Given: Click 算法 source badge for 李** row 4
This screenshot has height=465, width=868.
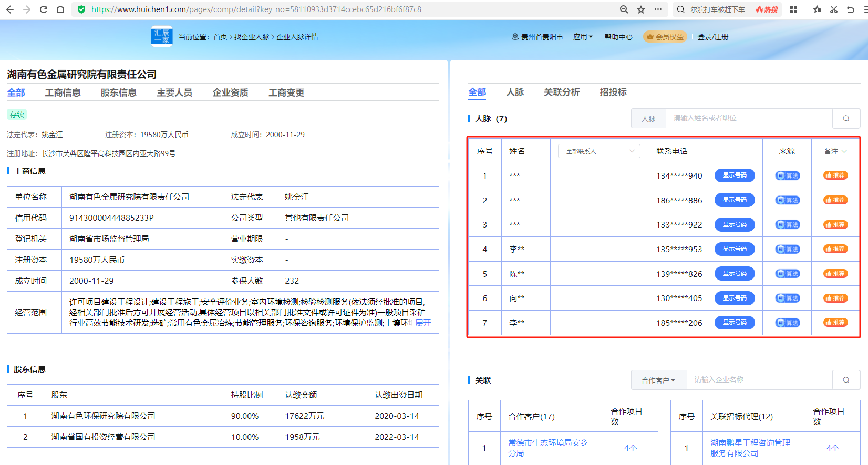Looking at the screenshot, I should tap(788, 249).
